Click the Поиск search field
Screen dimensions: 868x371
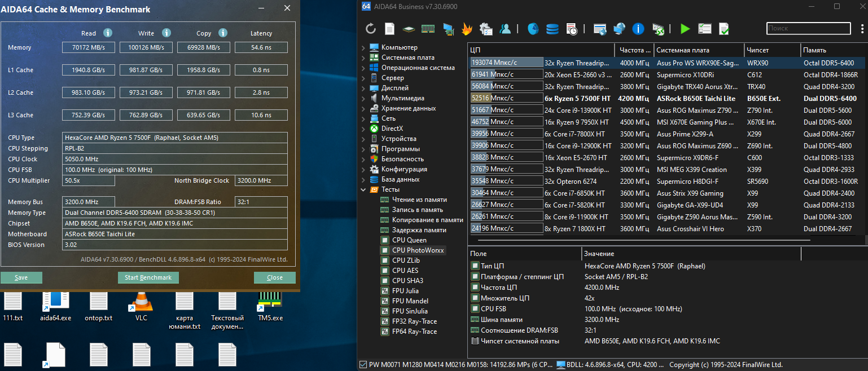coord(808,28)
